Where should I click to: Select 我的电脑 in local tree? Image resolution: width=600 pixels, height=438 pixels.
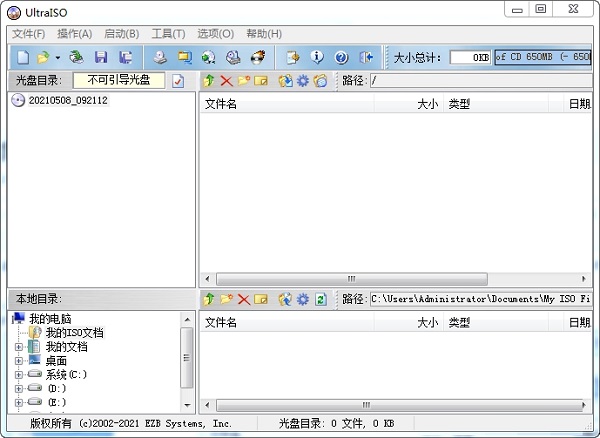(x=51, y=319)
